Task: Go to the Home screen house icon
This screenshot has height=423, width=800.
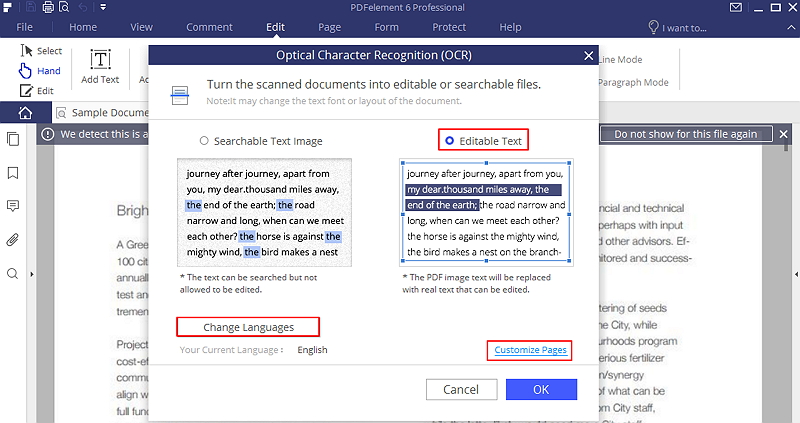Action: (25, 113)
